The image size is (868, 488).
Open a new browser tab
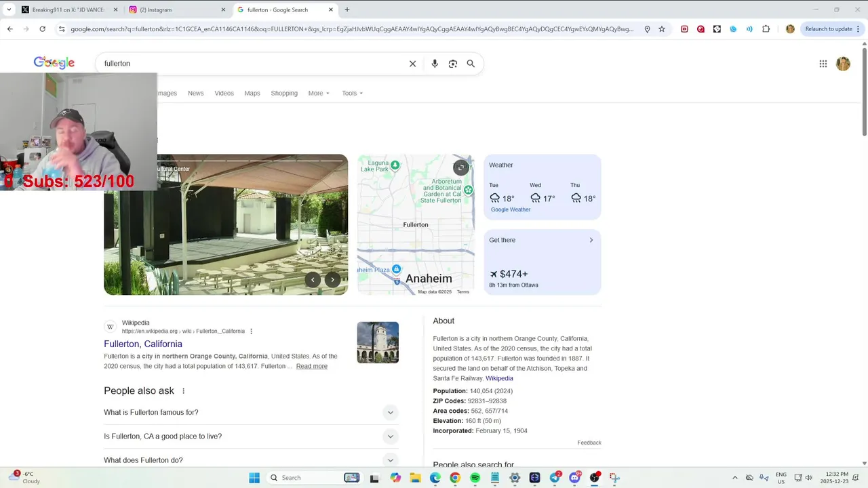[347, 9]
